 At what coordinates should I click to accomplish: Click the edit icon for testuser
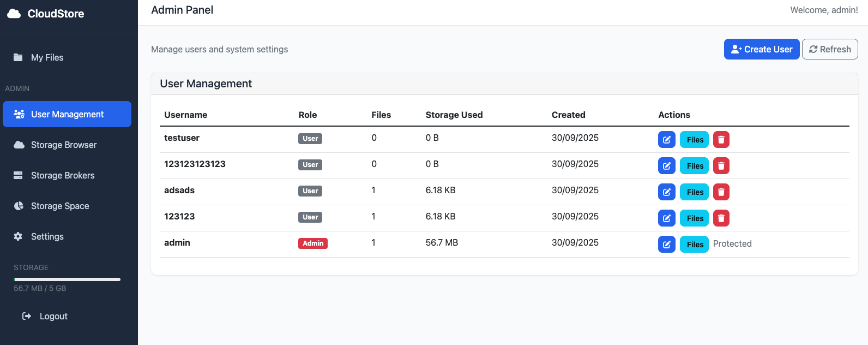click(666, 140)
